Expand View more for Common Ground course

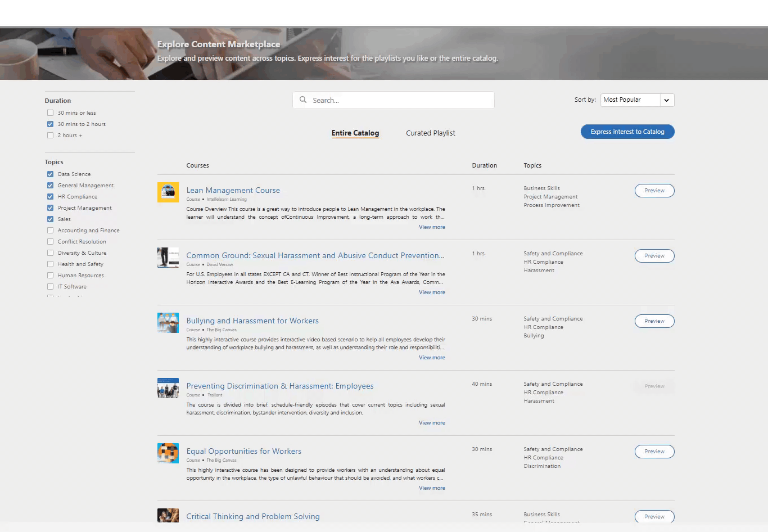click(432, 292)
